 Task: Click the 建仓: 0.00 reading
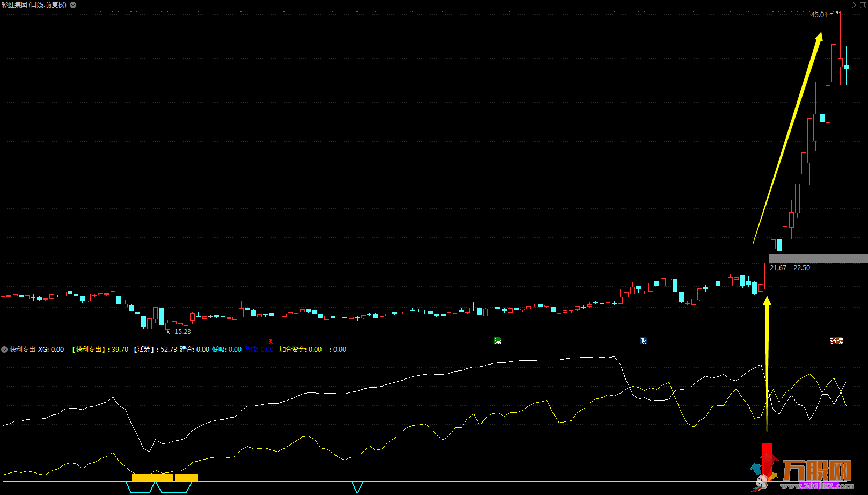point(194,350)
